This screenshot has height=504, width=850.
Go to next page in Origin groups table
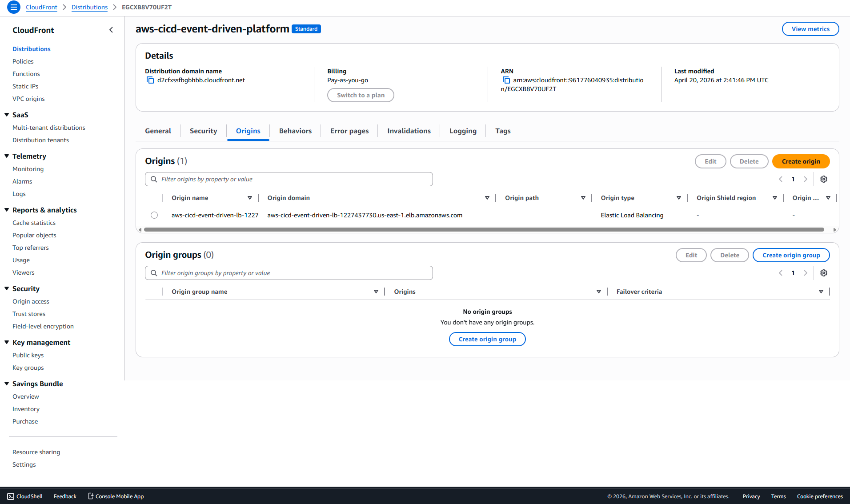tap(806, 273)
